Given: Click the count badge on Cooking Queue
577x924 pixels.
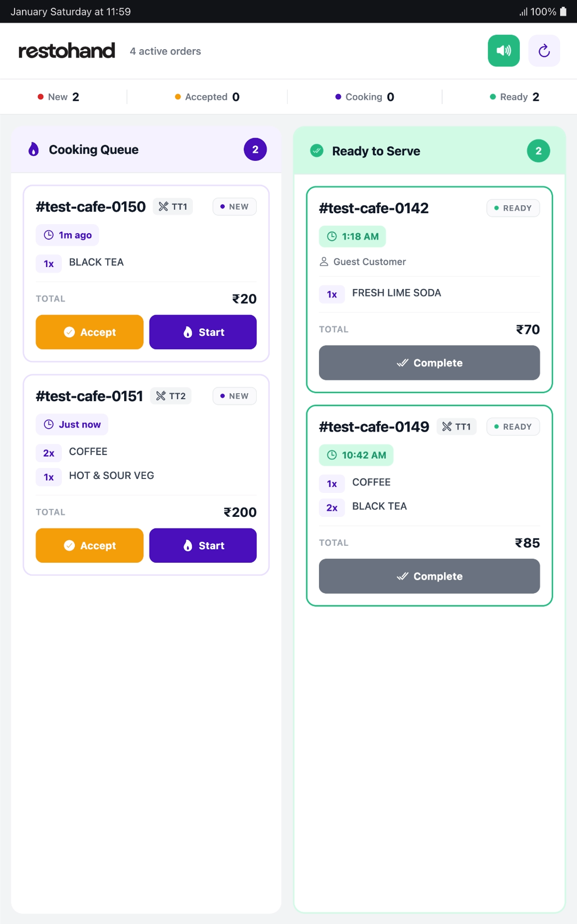Looking at the screenshot, I should point(255,149).
